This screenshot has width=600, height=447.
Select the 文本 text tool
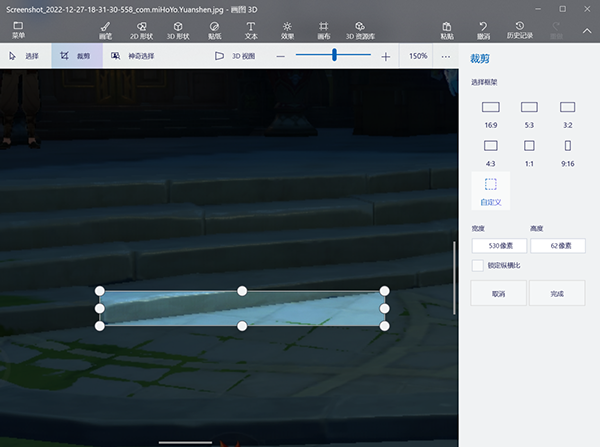coord(250,29)
